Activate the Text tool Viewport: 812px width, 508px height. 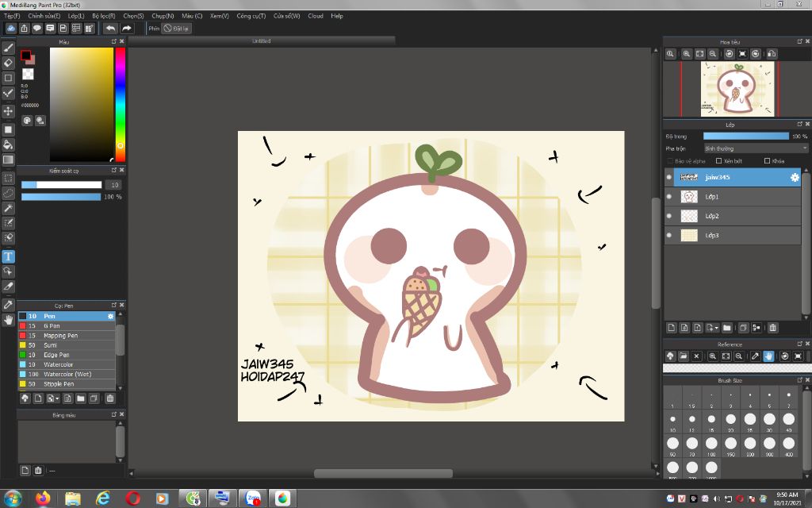click(x=8, y=256)
